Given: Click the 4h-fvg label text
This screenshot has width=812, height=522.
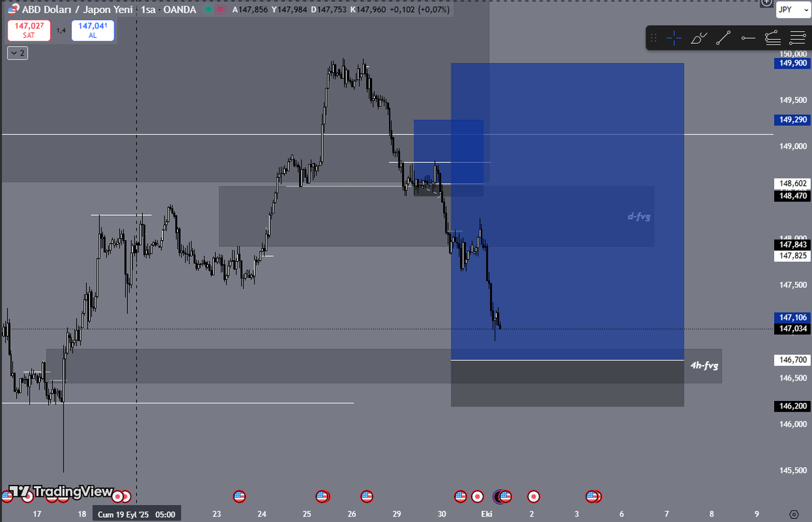Looking at the screenshot, I should [x=704, y=365].
